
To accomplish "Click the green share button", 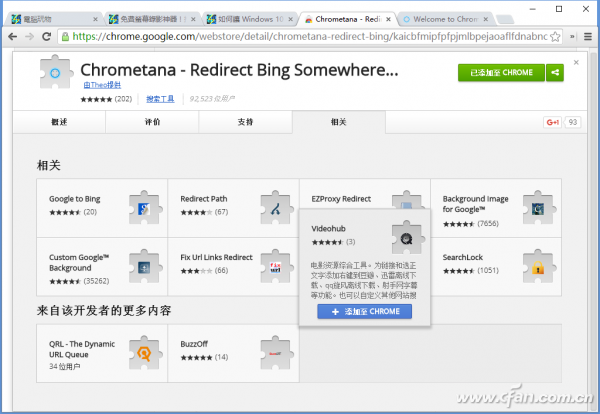I will coord(555,72).
